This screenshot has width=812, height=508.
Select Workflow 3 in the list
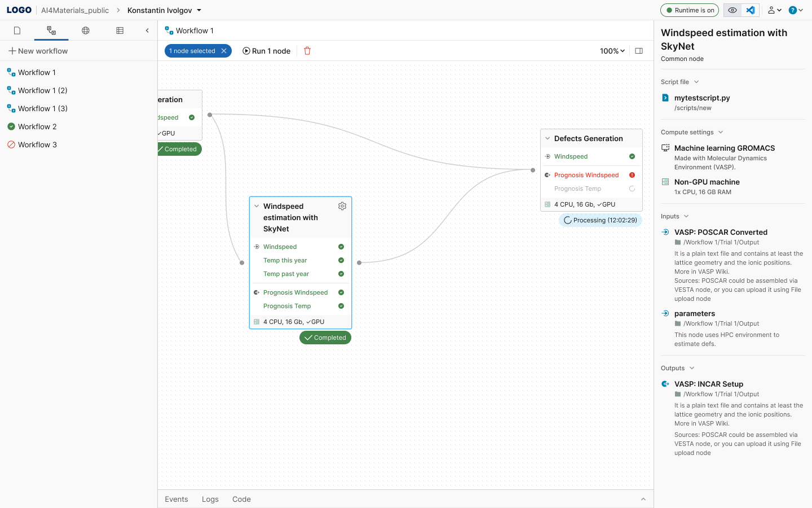(x=37, y=144)
